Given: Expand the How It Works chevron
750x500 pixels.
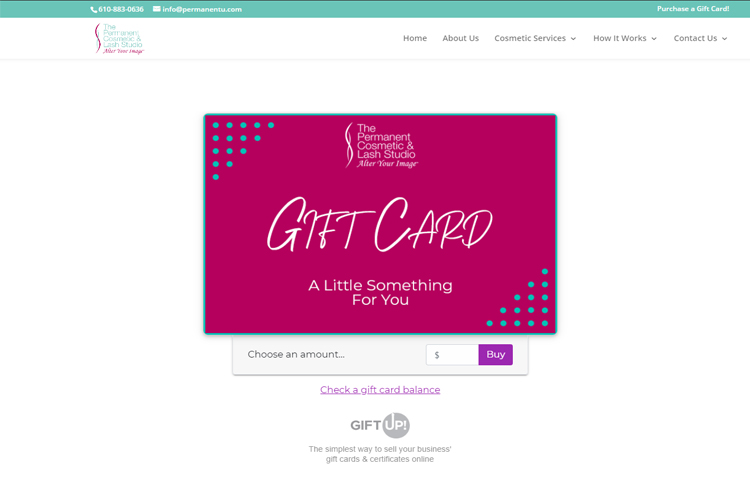Looking at the screenshot, I should coord(654,39).
